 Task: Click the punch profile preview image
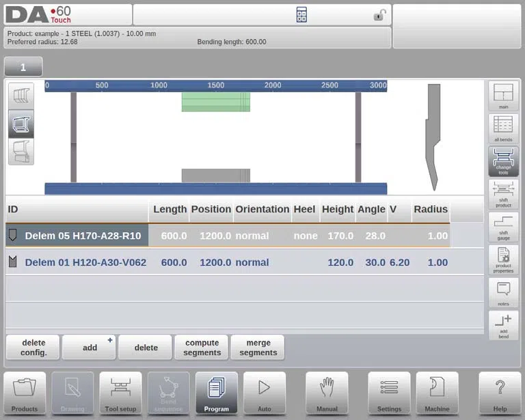point(433,137)
